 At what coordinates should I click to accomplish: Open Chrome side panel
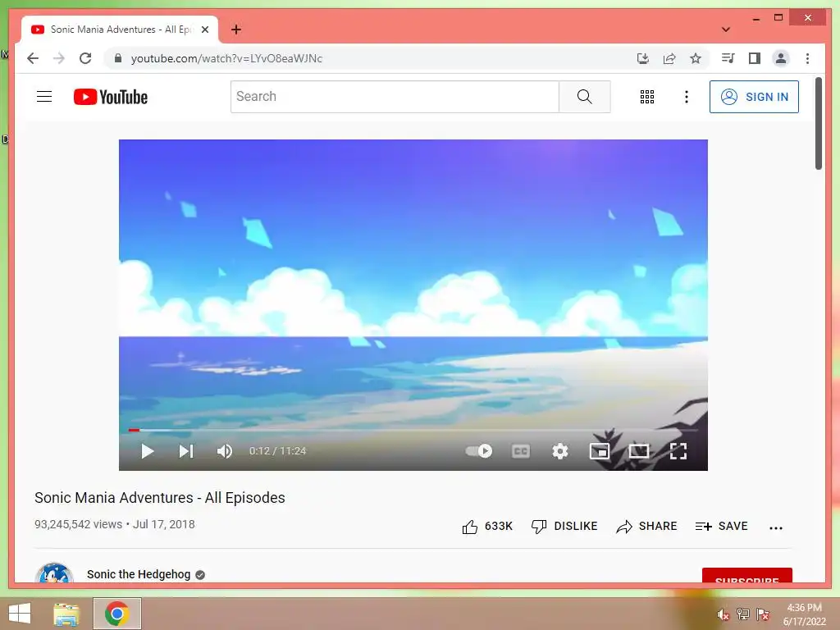[755, 58]
